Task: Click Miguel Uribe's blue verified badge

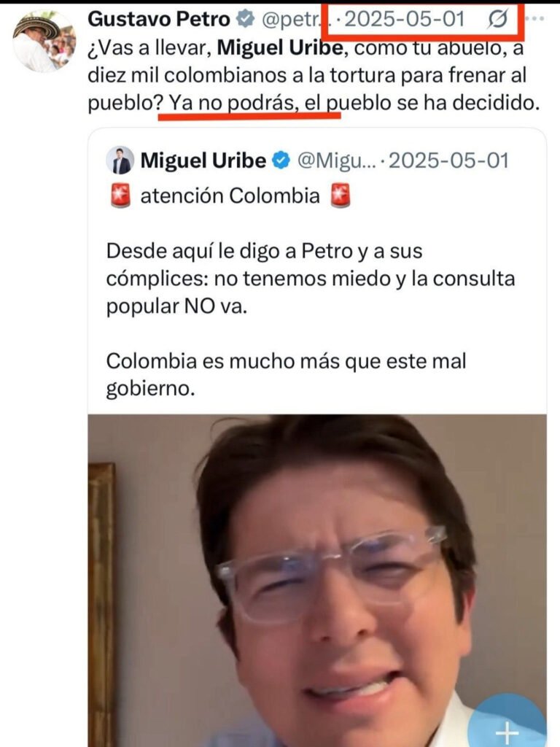Action: tap(281, 160)
